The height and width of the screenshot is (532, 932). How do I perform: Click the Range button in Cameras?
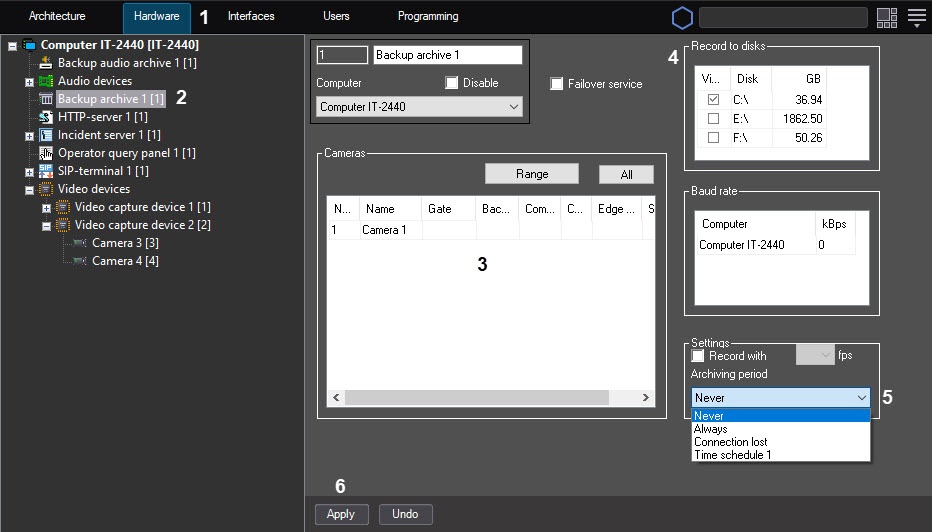tap(532, 174)
